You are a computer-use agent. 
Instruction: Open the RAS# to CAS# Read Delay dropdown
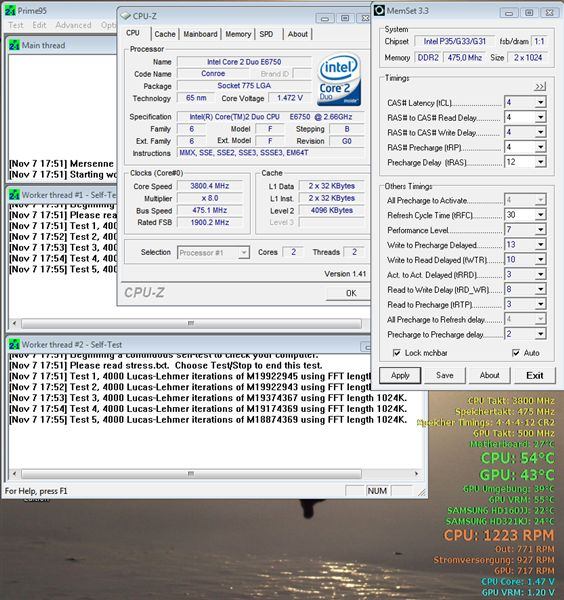tap(540, 117)
